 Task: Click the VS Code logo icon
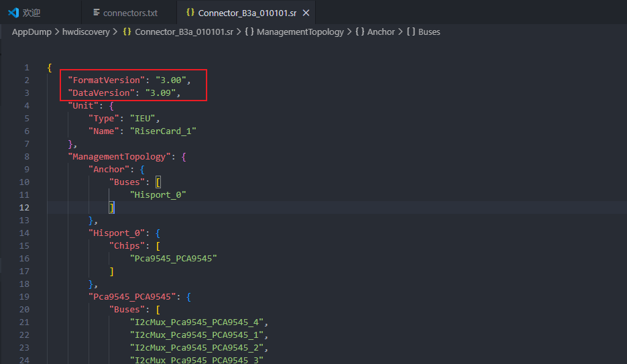(x=13, y=13)
